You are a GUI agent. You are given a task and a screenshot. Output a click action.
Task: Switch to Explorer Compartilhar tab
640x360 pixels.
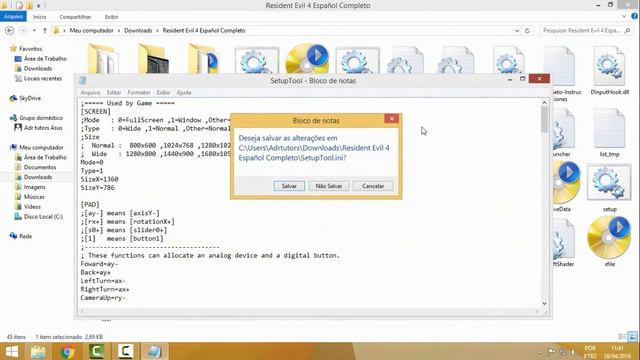tap(75, 17)
